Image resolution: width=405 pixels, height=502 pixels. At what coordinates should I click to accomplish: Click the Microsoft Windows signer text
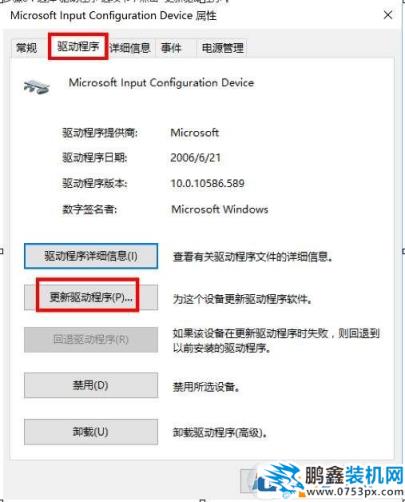coord(220,209)
